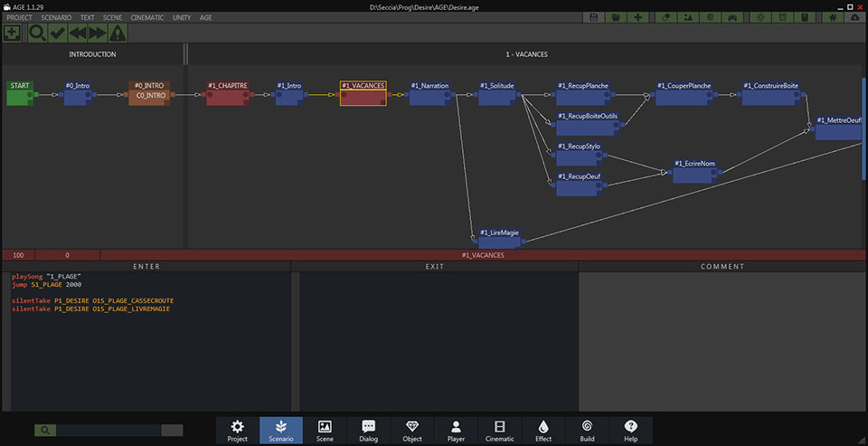
Task: Open the SCENARIO menu
Action: [56, 17]
